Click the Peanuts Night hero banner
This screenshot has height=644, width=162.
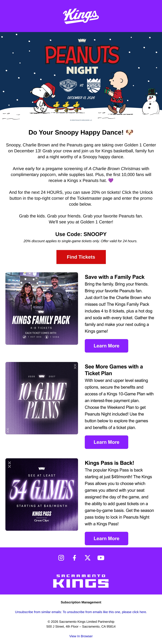81,77
